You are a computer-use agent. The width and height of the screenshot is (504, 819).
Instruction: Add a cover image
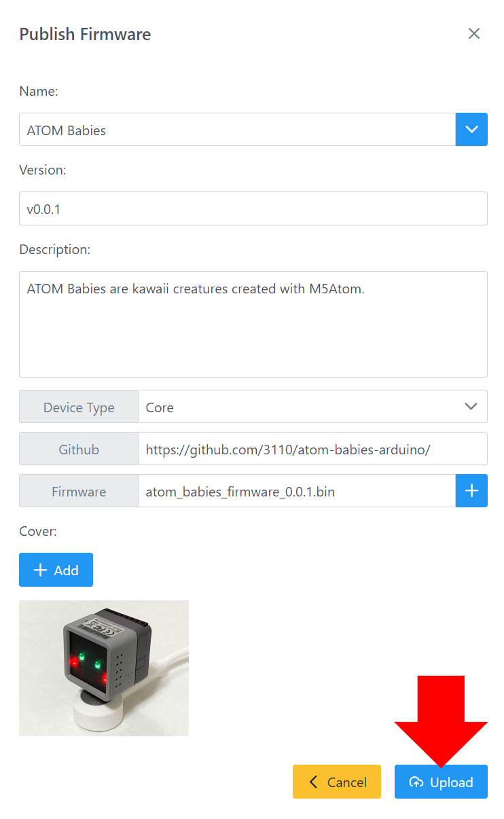click(56, 570)
